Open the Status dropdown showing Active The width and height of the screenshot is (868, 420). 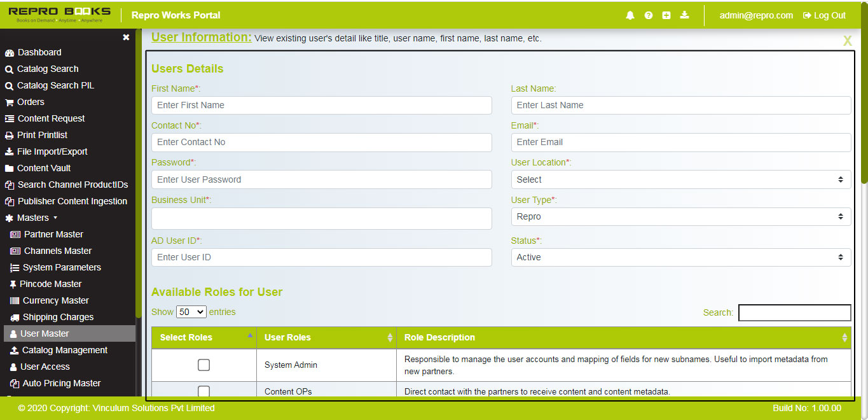(x=680, y=257)
